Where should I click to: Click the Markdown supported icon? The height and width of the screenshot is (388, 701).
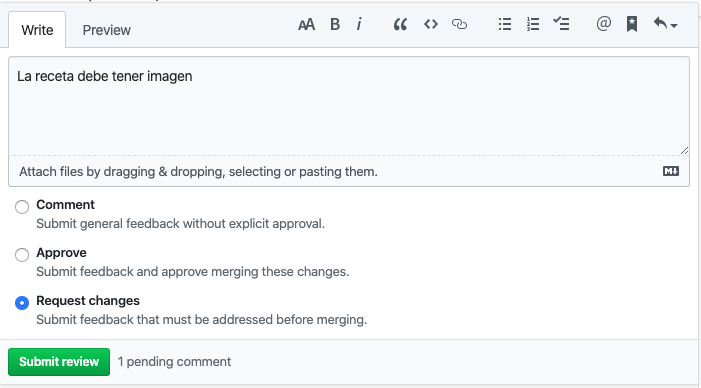pyautogui.click(x=671, y=171)
